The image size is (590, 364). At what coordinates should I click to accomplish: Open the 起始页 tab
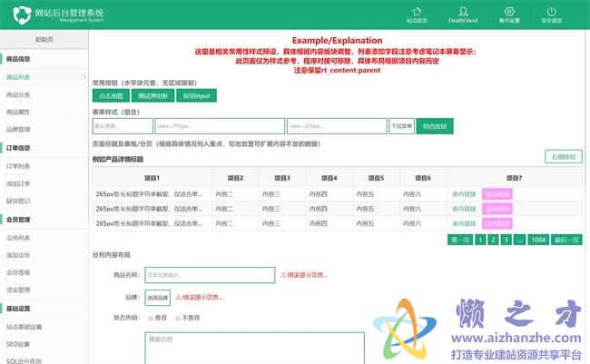click(x=44, y=40)
